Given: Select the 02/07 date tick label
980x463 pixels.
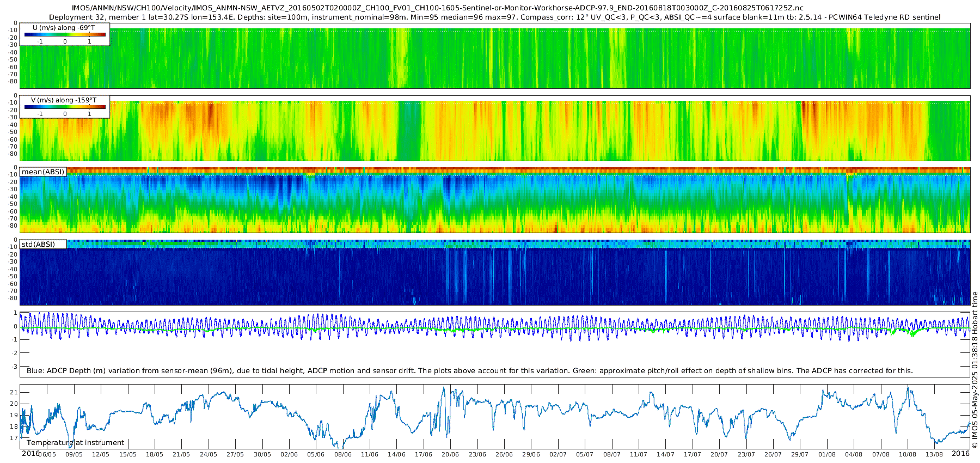Looking at the screenshot, I should coord(558,454).
